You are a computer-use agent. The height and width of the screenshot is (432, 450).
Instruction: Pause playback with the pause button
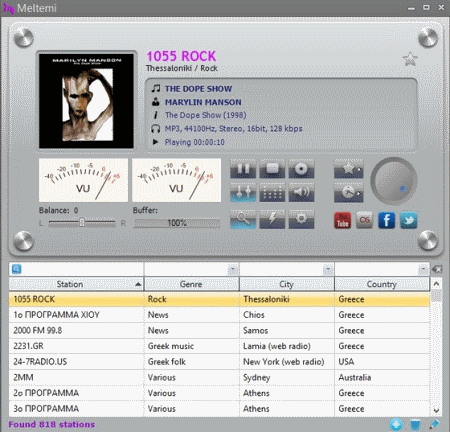coord(243,169)
